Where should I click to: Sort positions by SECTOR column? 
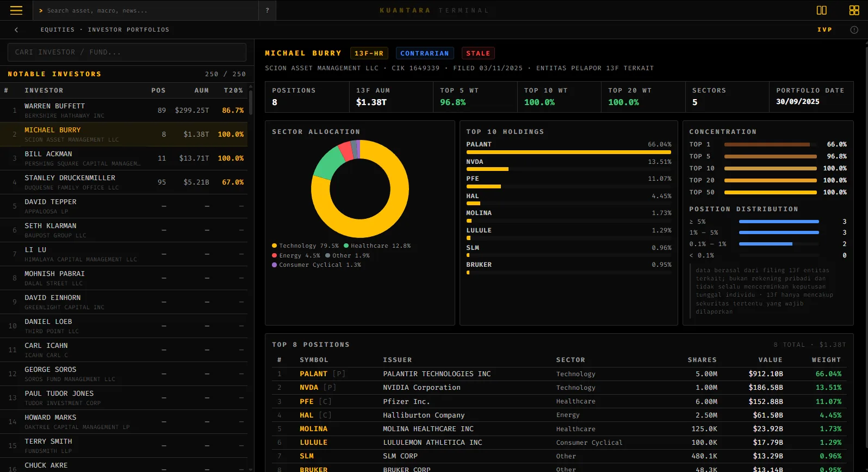pyautogui.click(x=571, y=360)
